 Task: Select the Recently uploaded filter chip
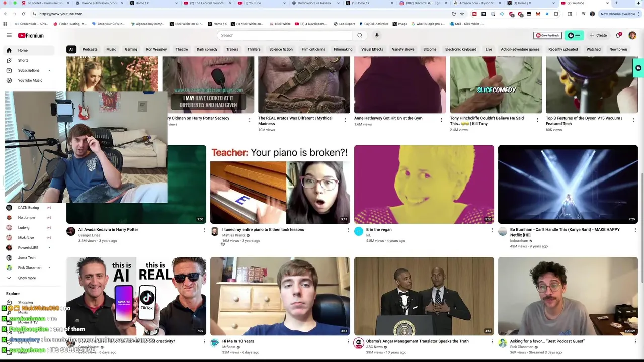tap(563, 49)
